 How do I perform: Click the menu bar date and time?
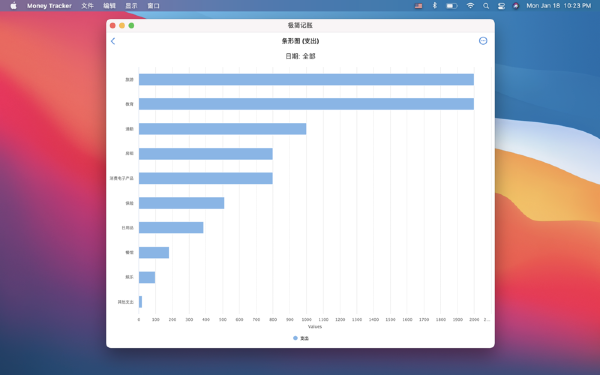click(559, 6)
